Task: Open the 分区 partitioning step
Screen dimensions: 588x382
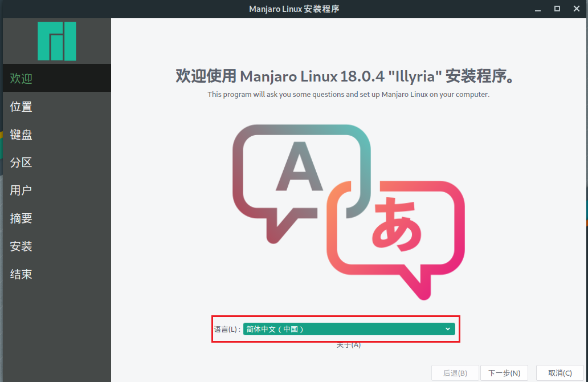Action: point(21,162)
